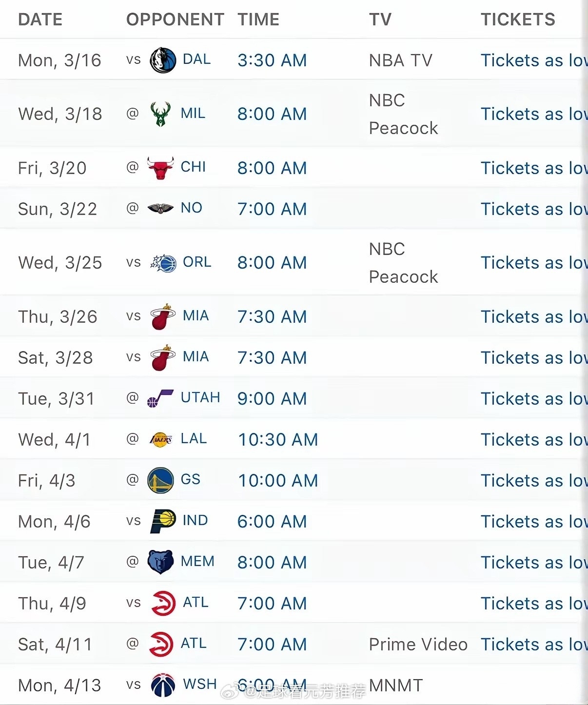Open the UTAH team name link

[200, 397]
